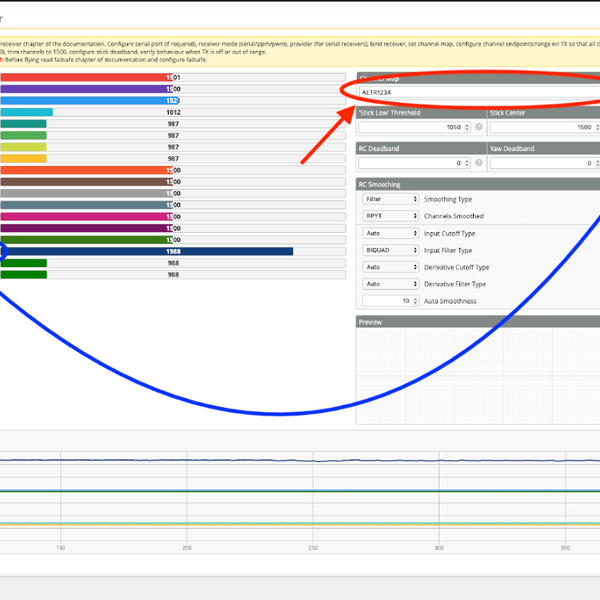The height and width of the screenshot is (600, 600).
Task: Click help icon beside 'Stick Low' Threshold
Action: 479,128
